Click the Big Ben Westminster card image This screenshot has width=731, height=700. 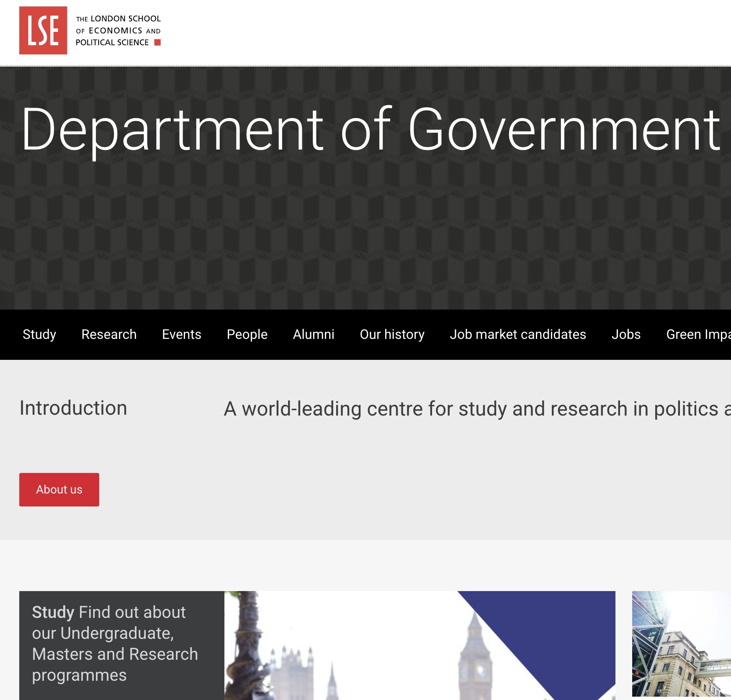tap(420, 645)
